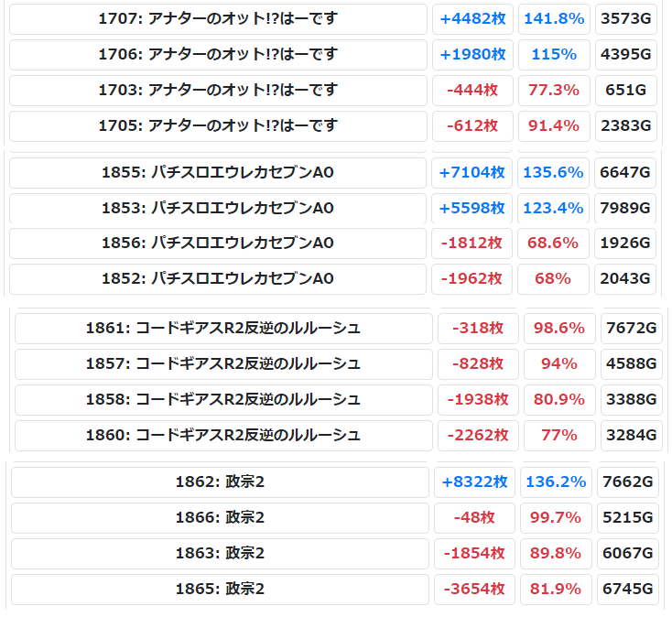Click the 7662G game count
The width and height of the screenshot is (672, 617).
(x=628, y=482)
